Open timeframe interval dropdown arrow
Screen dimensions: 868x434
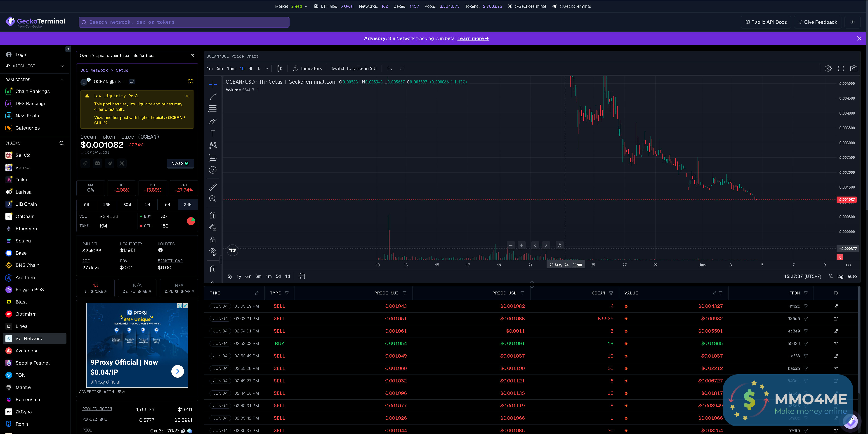(x=267, y=69)
